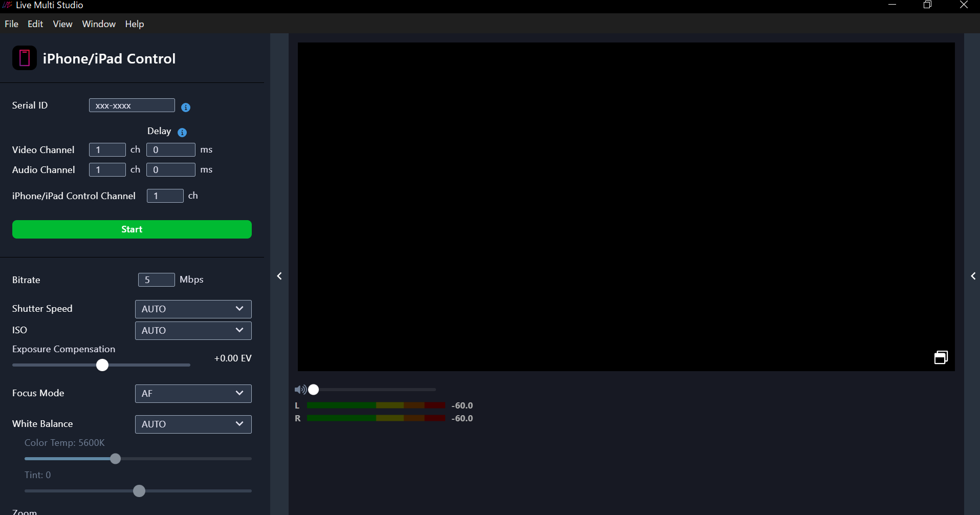Click the iPhone/iPad Control phone icon
980x515 pixels.
24,58
